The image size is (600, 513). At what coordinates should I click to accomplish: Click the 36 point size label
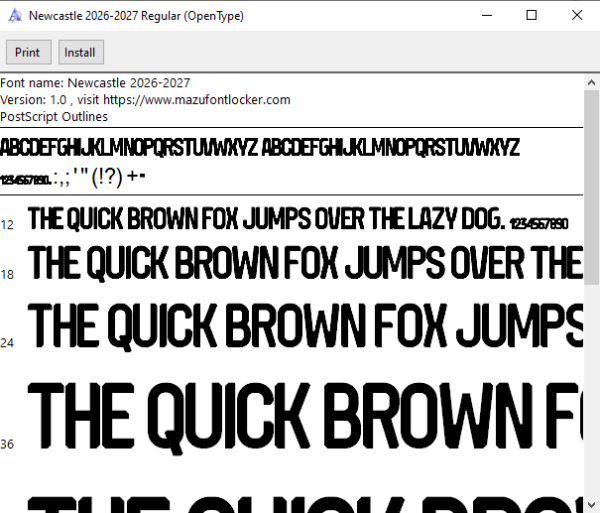[x=7, y=445]
